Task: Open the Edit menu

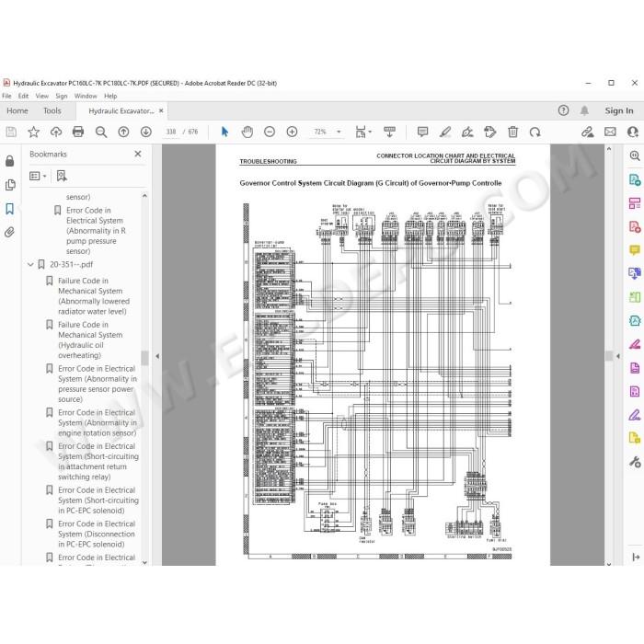Action: pos(23,96)
